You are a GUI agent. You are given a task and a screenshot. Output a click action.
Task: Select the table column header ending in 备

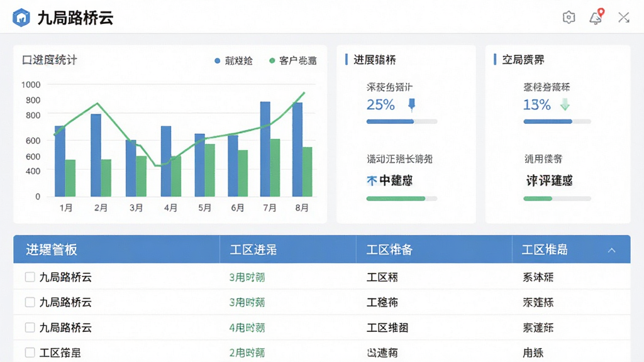(389, 250)
